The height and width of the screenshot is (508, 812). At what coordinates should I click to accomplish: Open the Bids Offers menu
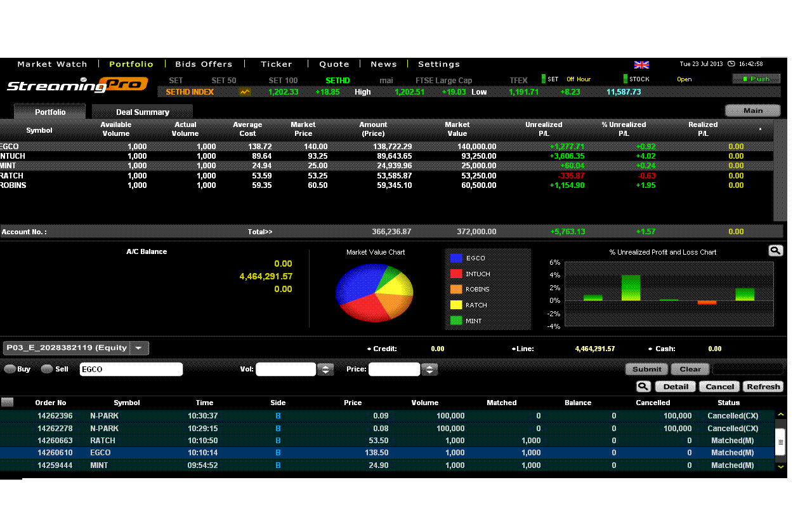click(x=204, y=64)
